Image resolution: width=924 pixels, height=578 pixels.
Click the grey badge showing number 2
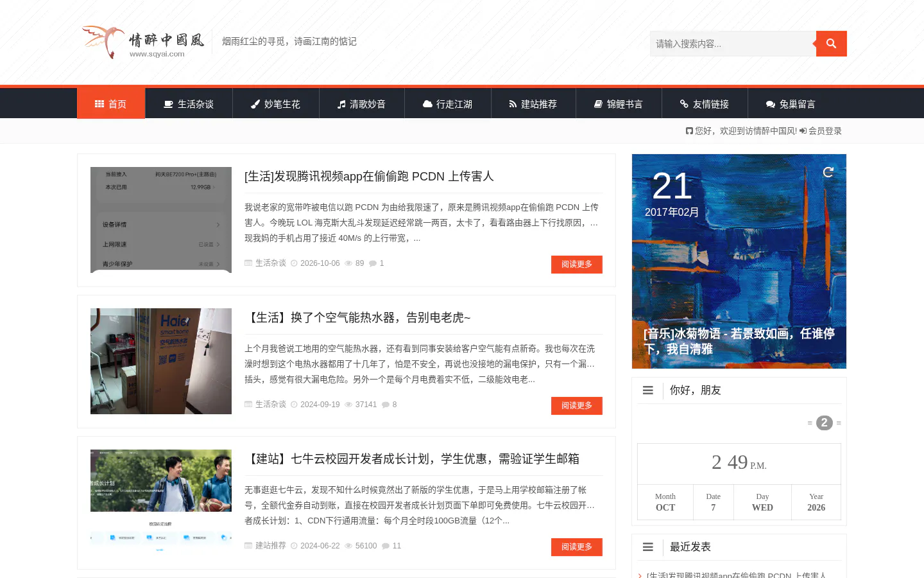pyautogui.click(x=825, y=423)
